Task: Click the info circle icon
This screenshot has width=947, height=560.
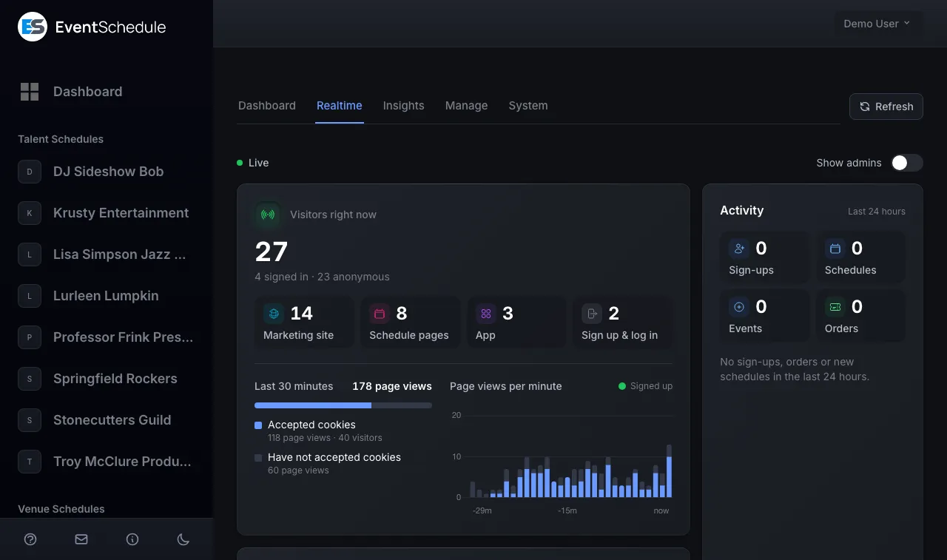Action: click(132, 539)
